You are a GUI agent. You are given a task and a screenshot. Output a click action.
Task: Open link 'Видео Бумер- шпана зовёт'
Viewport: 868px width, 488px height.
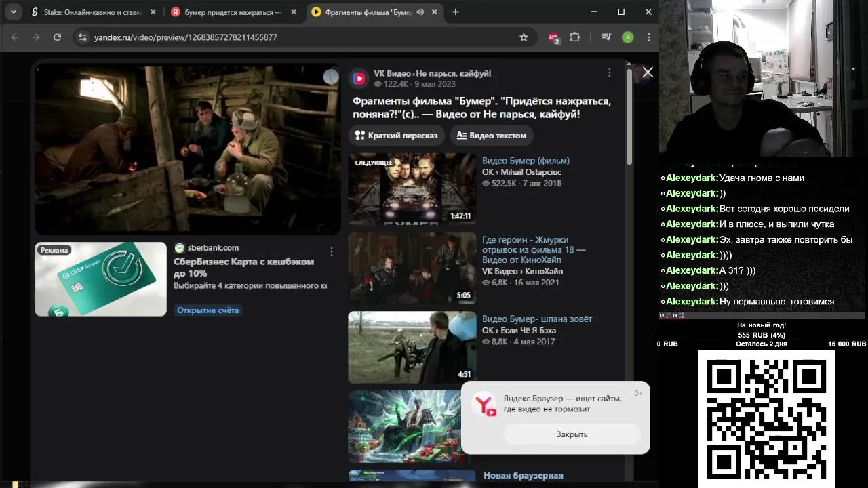pos(537,319)
